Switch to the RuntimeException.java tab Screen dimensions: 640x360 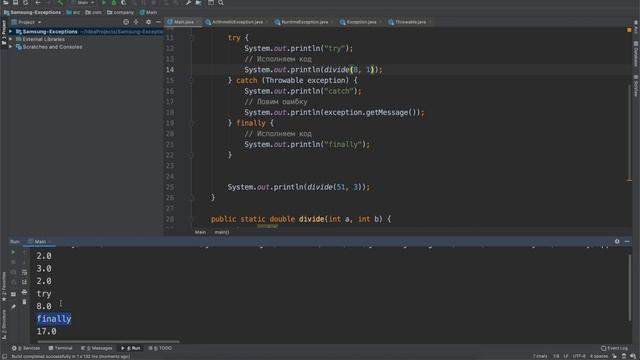tap(304, 22)
